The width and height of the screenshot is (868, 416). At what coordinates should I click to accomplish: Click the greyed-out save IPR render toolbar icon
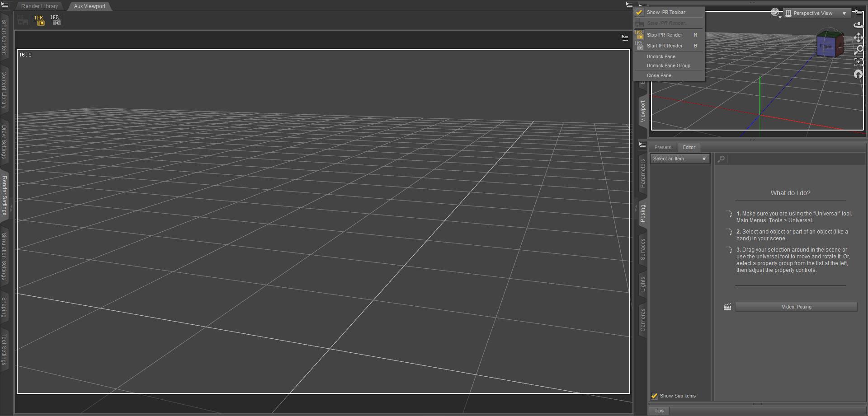coord(23,20)
